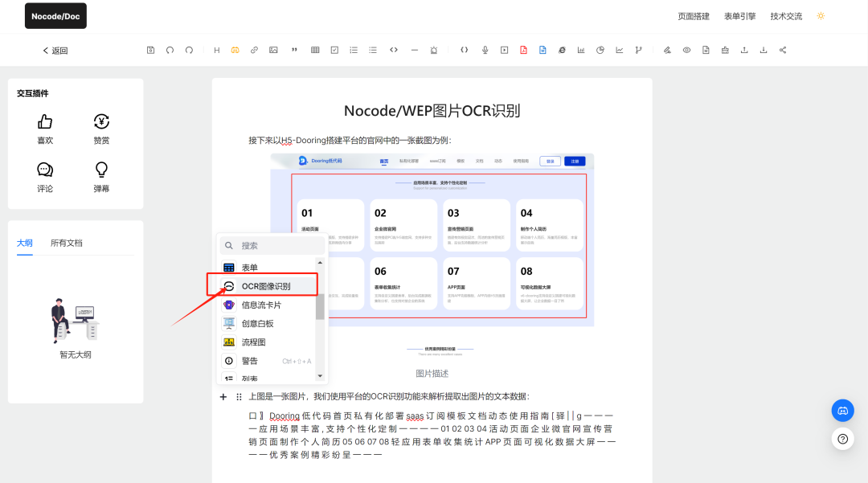Insert an inline code block

tap(394, 50)
